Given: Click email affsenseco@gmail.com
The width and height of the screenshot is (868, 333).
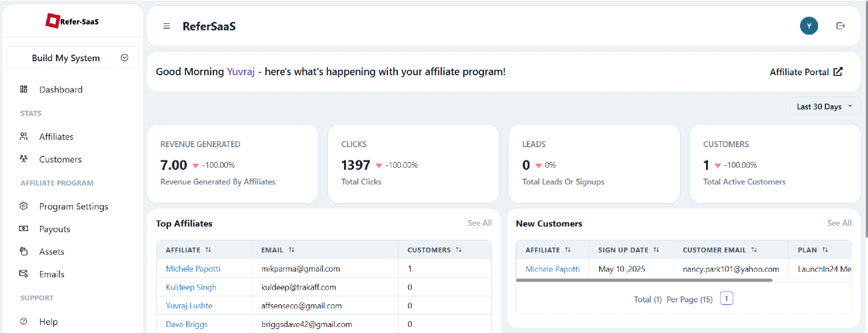Looking at the screenshot, I should click(301, 306).
